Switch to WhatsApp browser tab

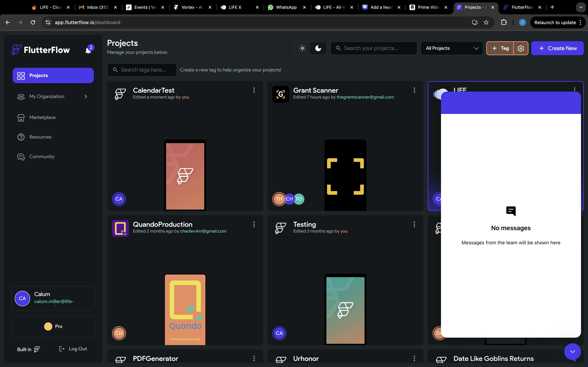286,7
